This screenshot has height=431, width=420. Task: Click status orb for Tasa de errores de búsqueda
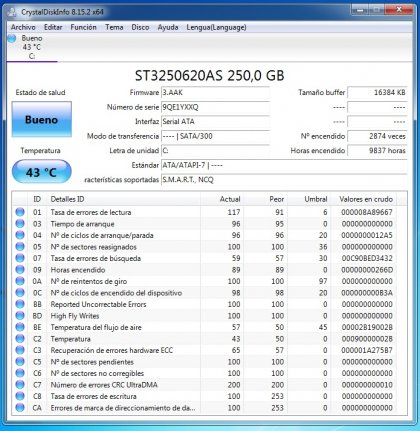pos(20,258)
